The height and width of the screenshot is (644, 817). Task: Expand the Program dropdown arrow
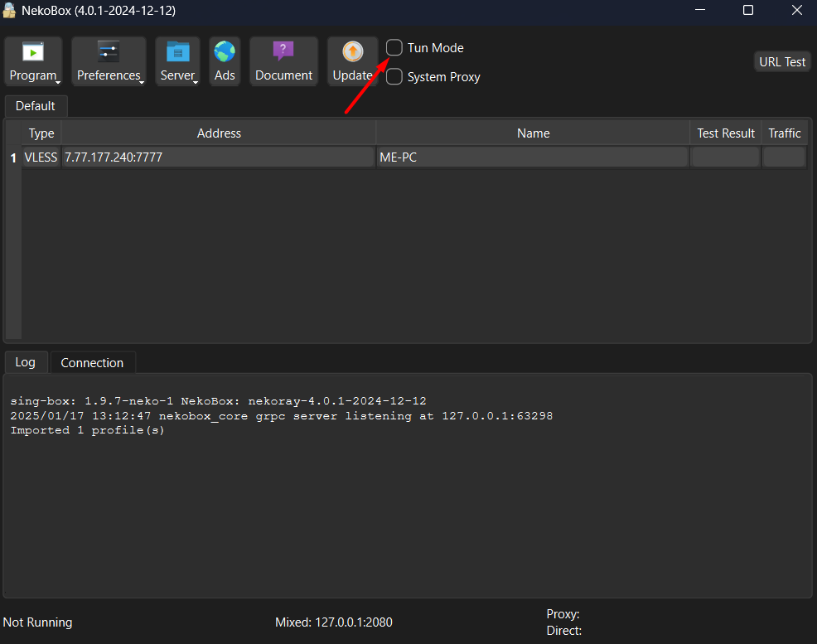point(58,81)
